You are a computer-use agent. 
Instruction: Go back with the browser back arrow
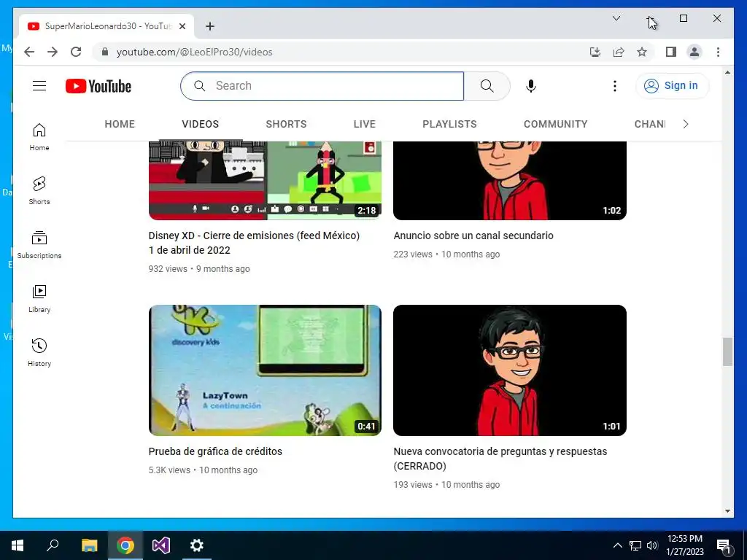[29, 52]
